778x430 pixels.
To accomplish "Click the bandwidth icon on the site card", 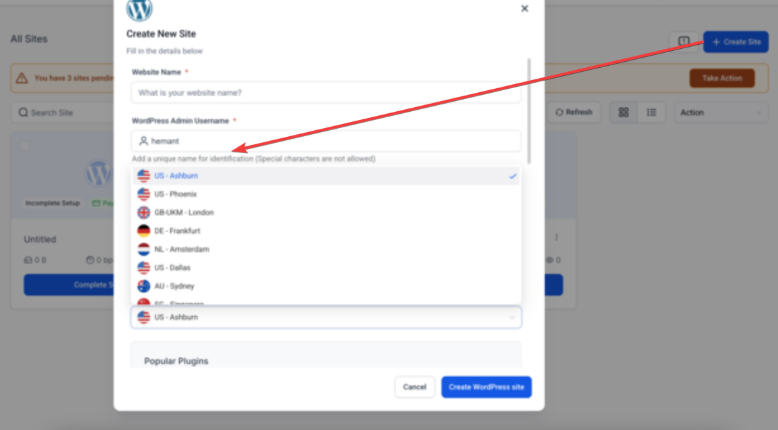I will [90, 260].
